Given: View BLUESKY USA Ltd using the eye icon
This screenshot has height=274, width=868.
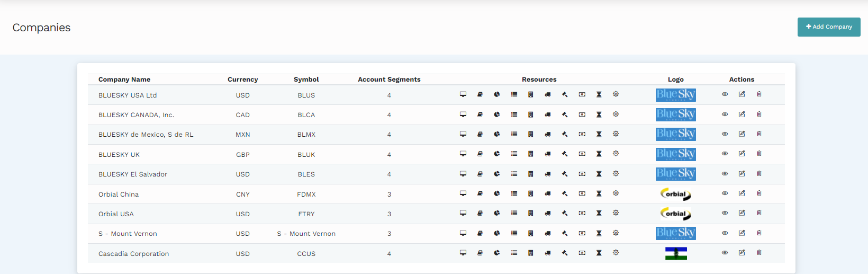Looking at the screenshot, I should pyautogui.click(x=725, y=94).
